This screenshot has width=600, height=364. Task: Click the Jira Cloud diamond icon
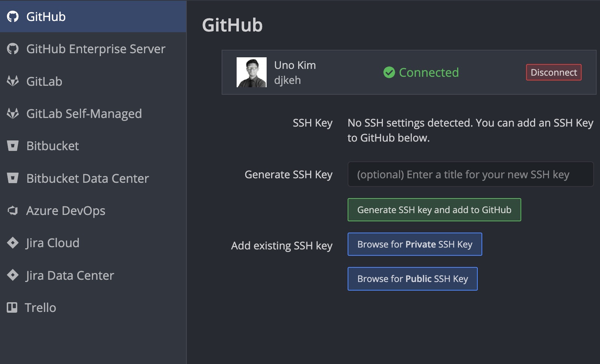tap(13, 243)
